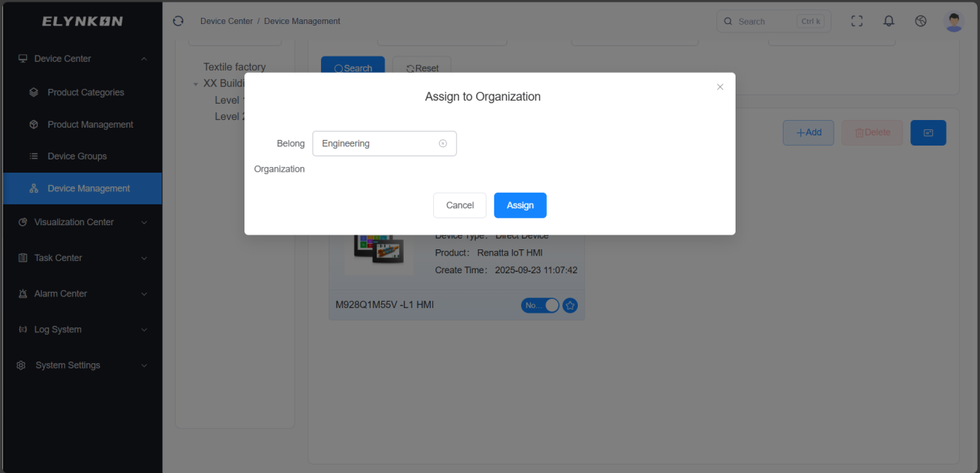This screenshot has width=980, height=473.
Task: Collapse the XX Building tree node arrow
Action: click(196, 84)
